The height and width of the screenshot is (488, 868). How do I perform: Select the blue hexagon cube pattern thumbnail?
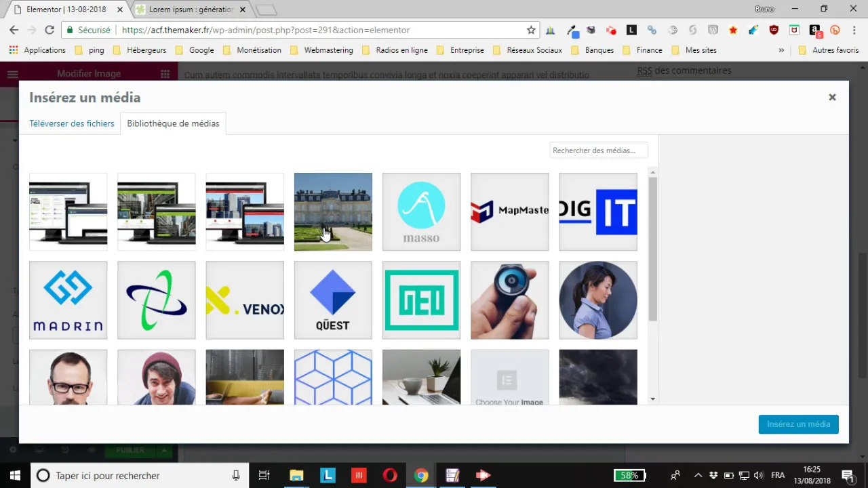333,377
